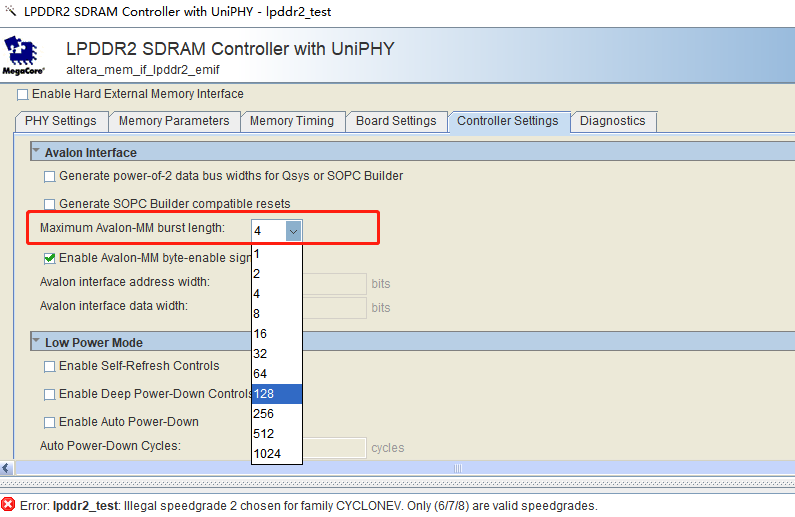Viewport: 795px width, 517px height.
Task: Enable Hard External Memory Interface checkbox
Action: point(22,95)
